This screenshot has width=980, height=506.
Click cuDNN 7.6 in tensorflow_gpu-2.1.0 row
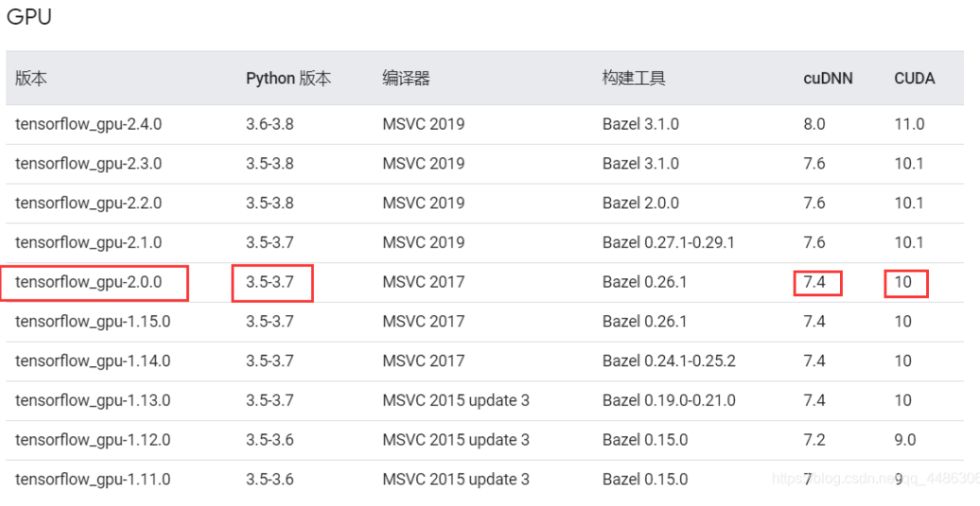814,242
